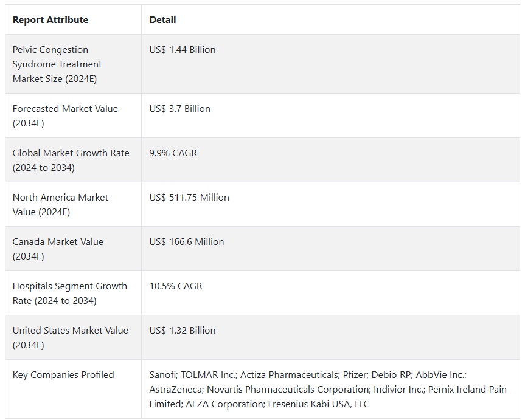
Task: Select the Key Companies Profiled cell
Action: [63, 375]
